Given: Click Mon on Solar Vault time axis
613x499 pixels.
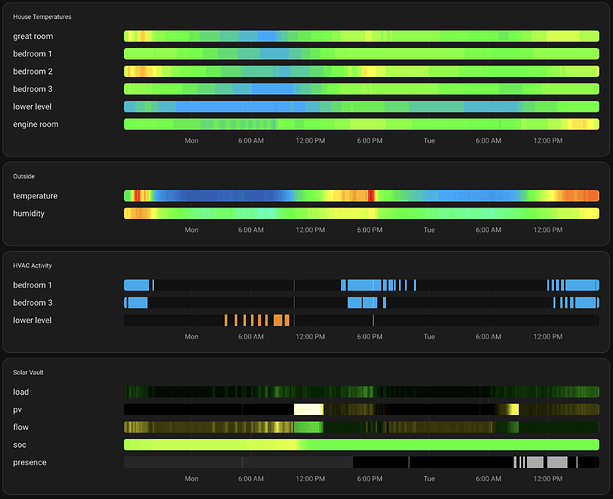Looking at the screenshot, I should click(192, 479).
